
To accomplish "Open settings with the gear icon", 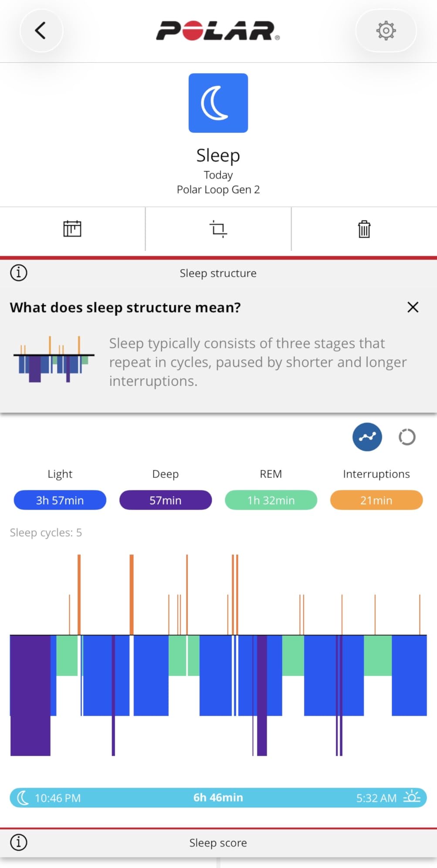I will pos(386,30).
